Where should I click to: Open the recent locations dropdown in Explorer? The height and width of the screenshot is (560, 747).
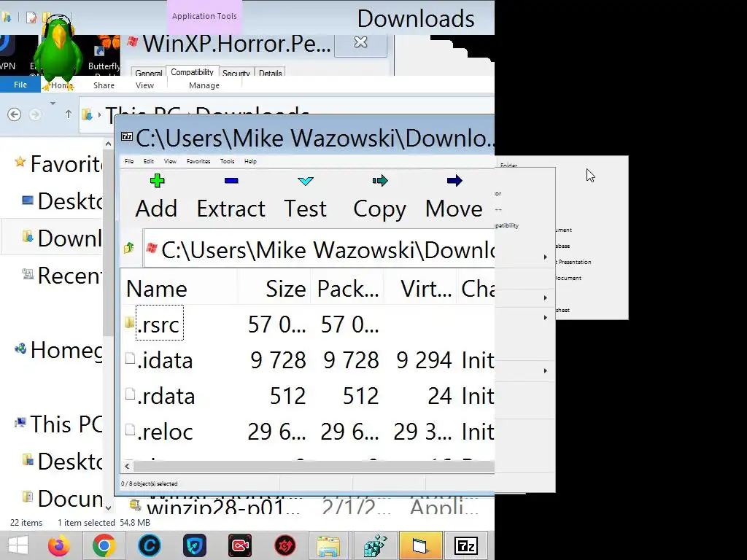click(x=53, y=104)
